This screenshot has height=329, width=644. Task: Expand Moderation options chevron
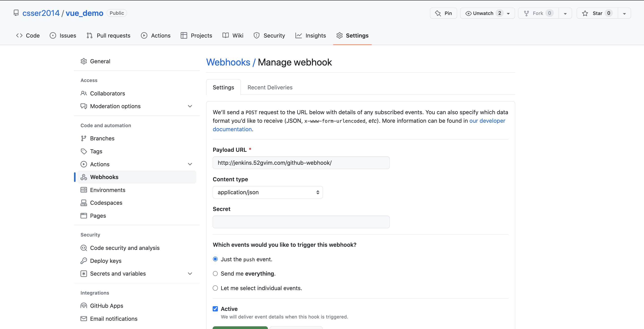tap(190, 106)
